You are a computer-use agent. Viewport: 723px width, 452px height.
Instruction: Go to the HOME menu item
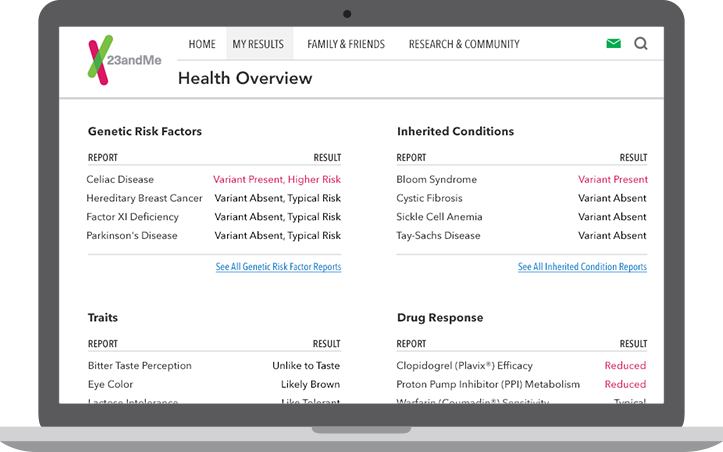[x=202, y=44]
